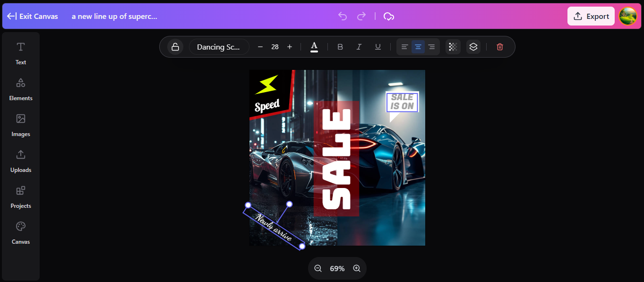This screenshot has width=644, height=282.
Task: Select the 'SALE IS ON' speech bubble text
Action: click(x=402, y=102)
